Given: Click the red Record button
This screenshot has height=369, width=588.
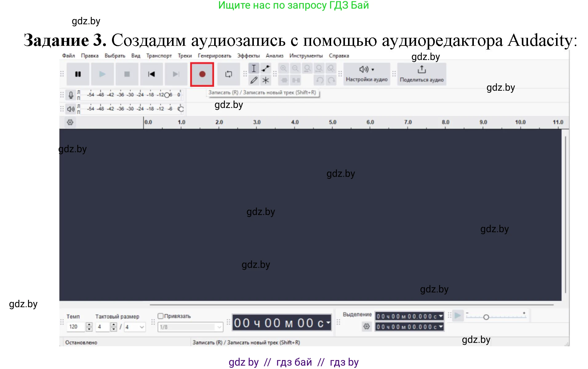Looking at the screenshot, I should [202, 74].
